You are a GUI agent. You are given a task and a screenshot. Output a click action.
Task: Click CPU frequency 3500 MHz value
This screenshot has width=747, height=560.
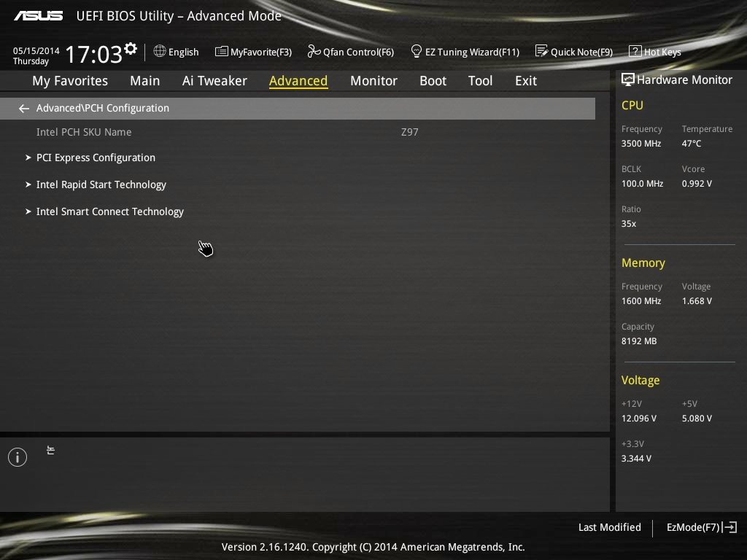(x=640, y=144)
